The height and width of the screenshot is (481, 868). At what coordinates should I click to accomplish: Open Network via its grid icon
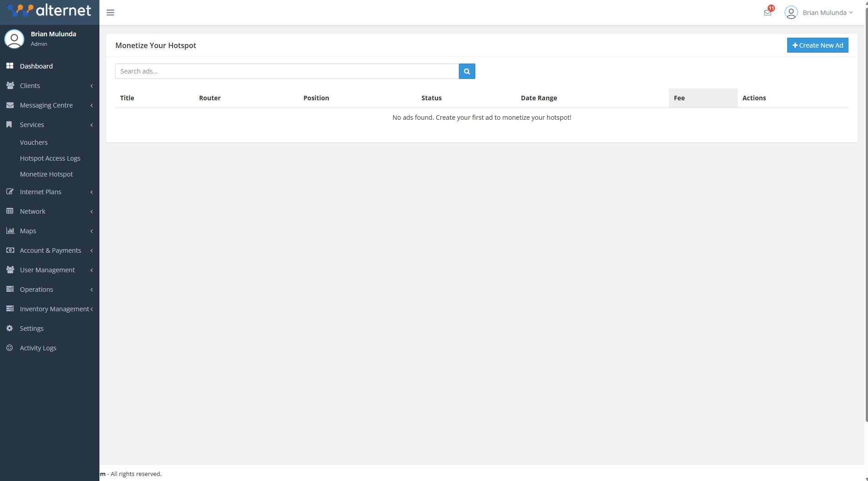coord(10,211)
